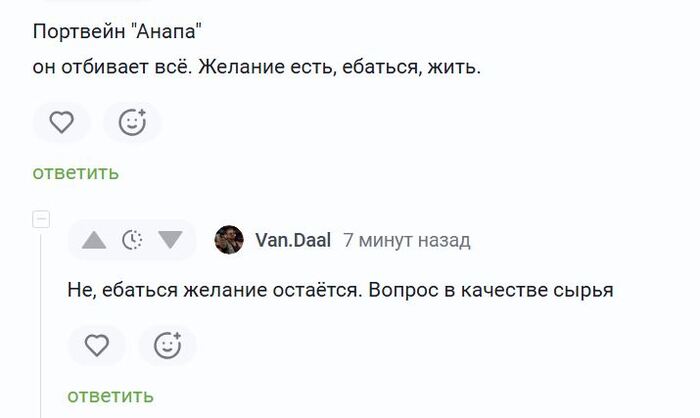Open emoji reactions under Van.Daal's reply
Viewport: 700px width, 418px height.
167,345
